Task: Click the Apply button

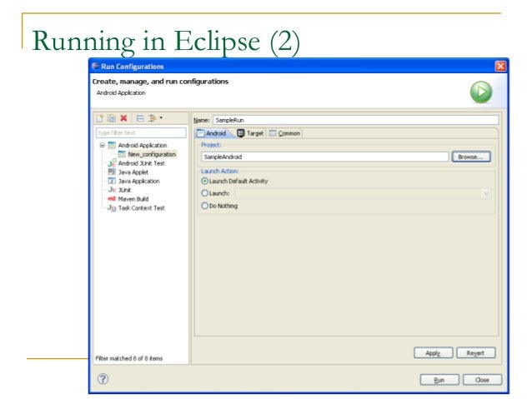Action: pos(433,353)
